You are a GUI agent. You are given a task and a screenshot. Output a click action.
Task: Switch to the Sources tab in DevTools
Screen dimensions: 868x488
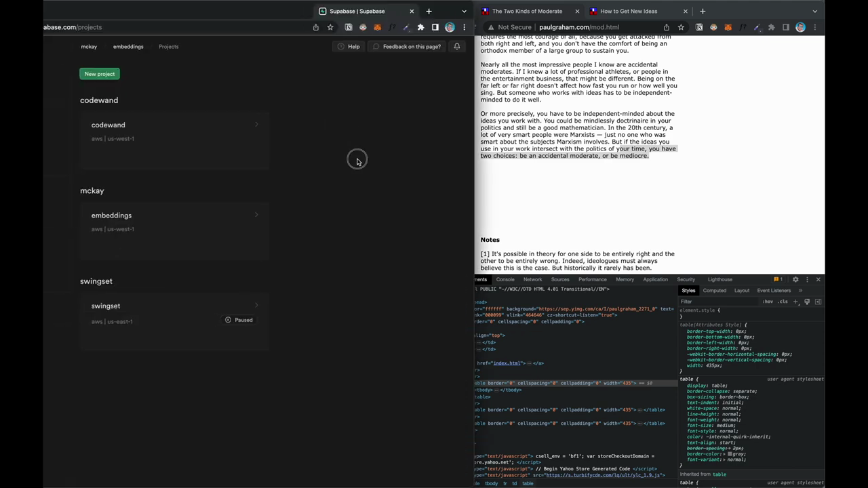point(560,279)
